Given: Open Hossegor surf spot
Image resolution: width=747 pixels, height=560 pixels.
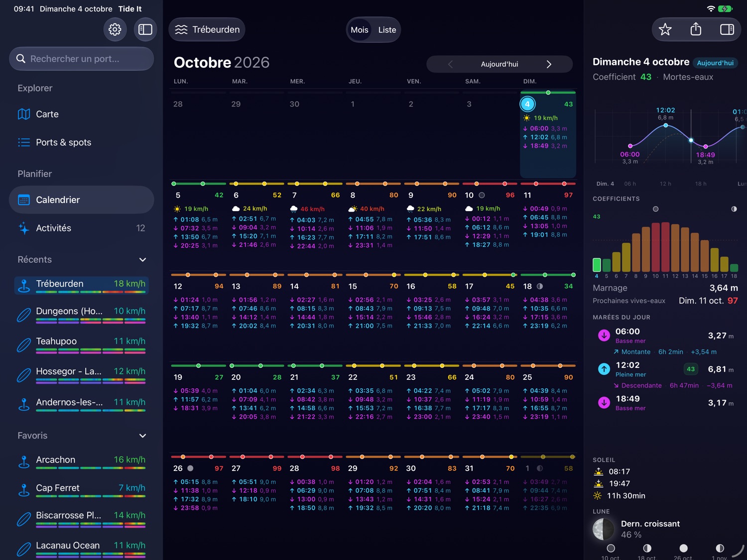Looking at the screenshot, I should [82, 374].
